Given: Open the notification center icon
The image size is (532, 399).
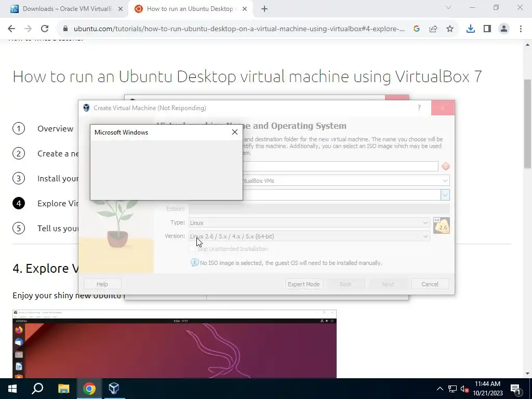Looking at the screenshot, I should coord(515,389).
